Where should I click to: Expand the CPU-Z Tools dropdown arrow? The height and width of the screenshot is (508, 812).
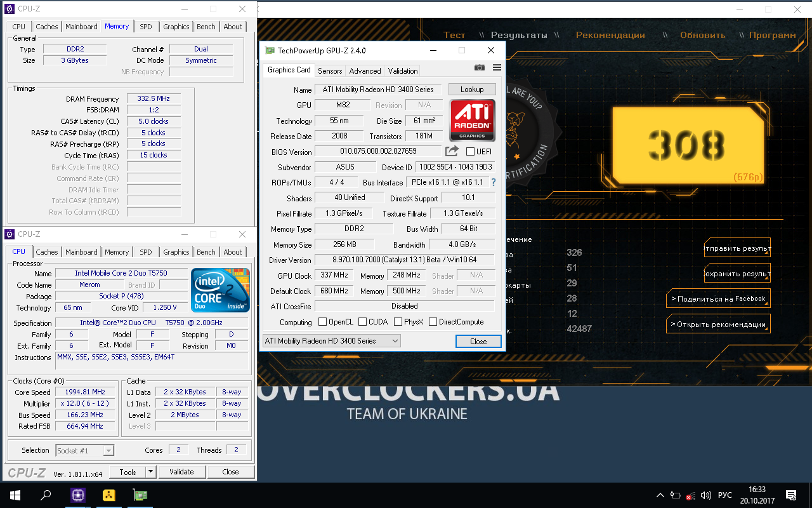150,472
